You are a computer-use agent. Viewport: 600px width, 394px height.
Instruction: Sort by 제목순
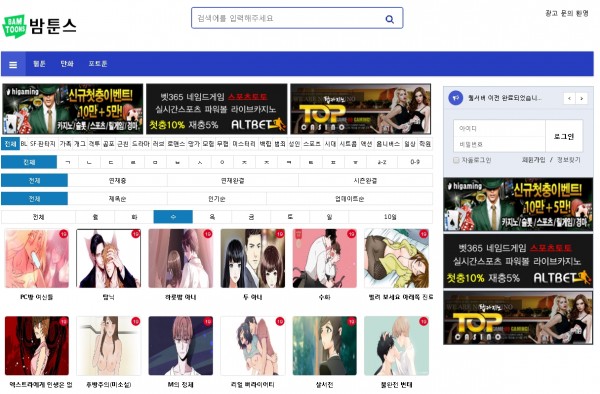pos(117,199)
